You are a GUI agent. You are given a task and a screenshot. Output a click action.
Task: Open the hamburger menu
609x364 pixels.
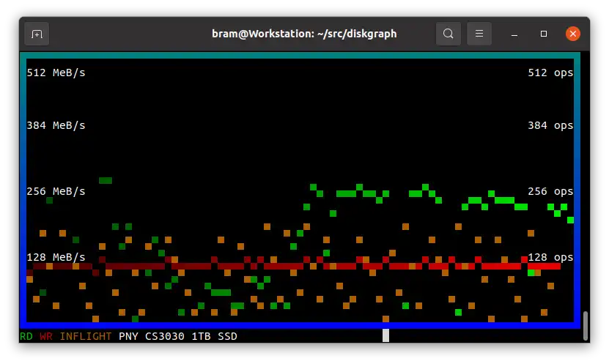pos(479,34)
